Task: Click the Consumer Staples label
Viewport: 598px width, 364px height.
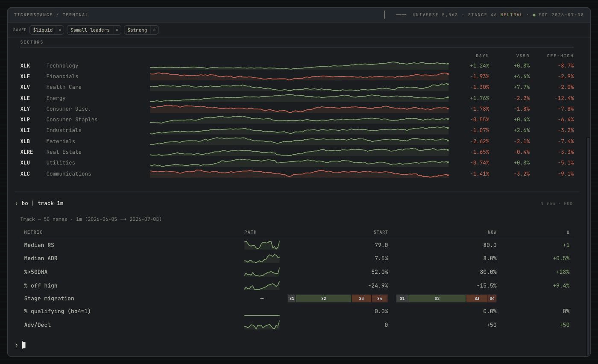Action: pos(72,120)
